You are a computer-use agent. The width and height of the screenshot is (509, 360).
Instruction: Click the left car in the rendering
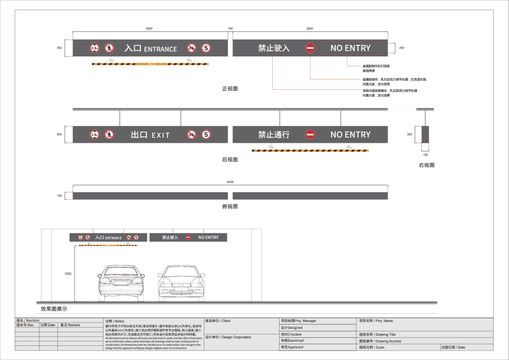click(x=121, y=282)
